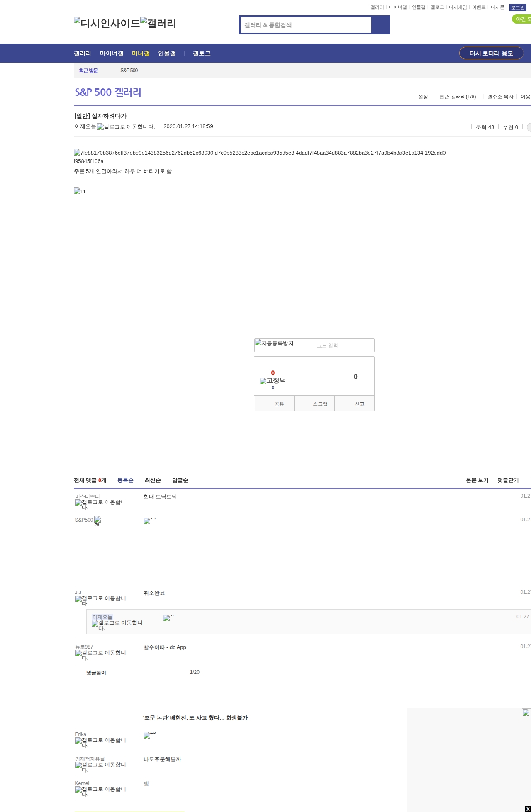Image resolution: width=531 pixels, height=812 pixels.
Task: Click 디시콘 in the top utility links
Action: pos(497,7)
